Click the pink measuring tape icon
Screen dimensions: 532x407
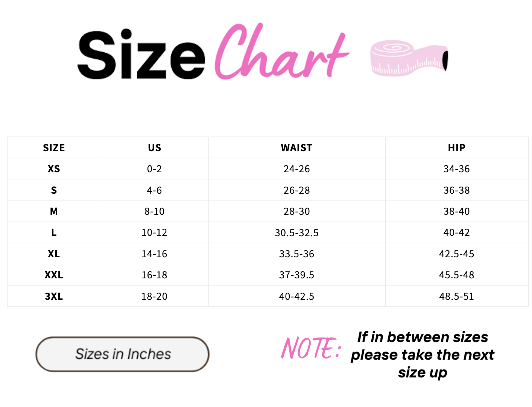(409, 58)
